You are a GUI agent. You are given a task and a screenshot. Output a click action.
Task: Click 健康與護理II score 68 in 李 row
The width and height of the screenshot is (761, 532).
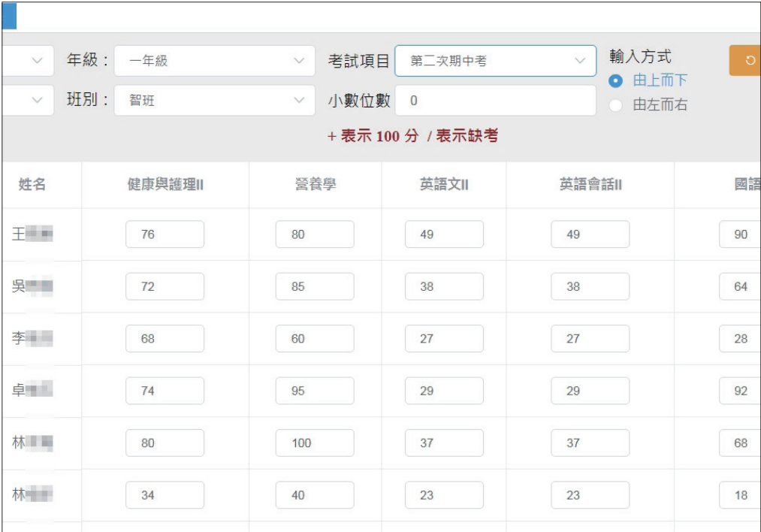(165, 339)
